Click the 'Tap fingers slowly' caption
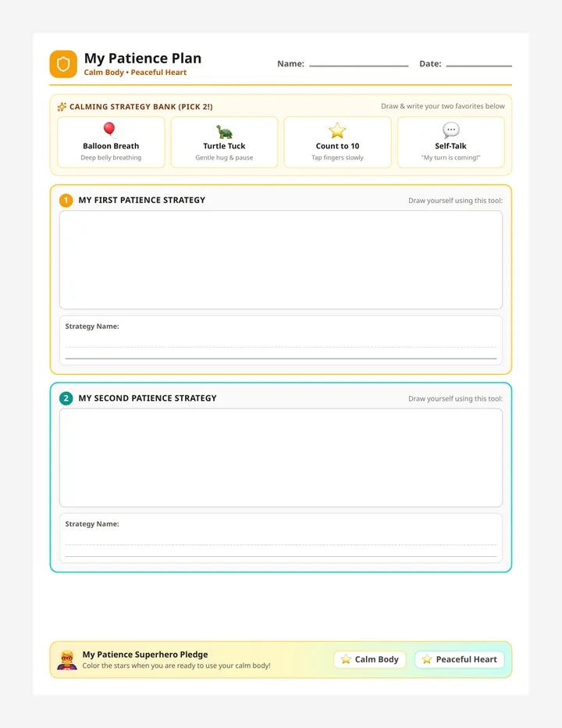Image resolution: width=562 pixels, height=728 pixels. (x=337, y=158)
